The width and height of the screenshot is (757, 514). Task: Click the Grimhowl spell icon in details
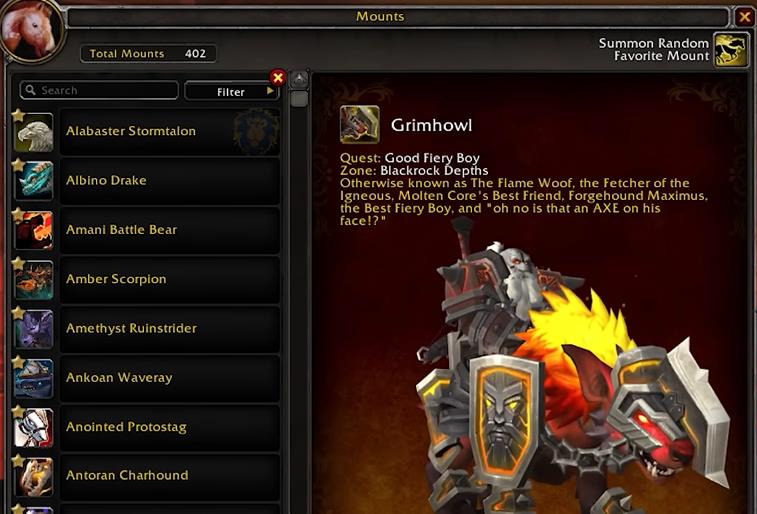(x=359, y=125)
